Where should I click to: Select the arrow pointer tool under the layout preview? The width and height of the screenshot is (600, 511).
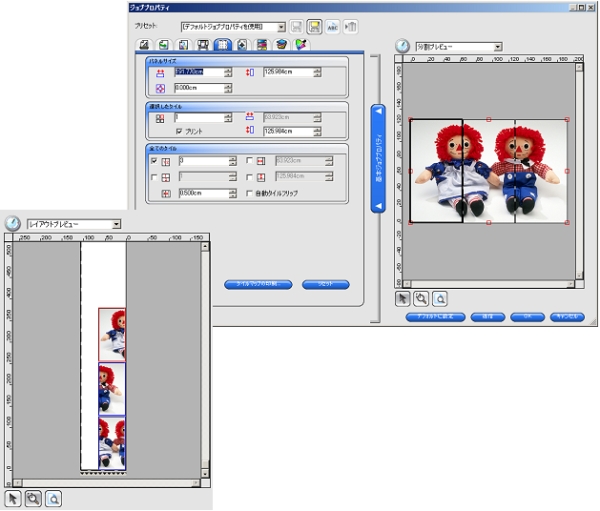pyautogui.click(x=13, y=499)
